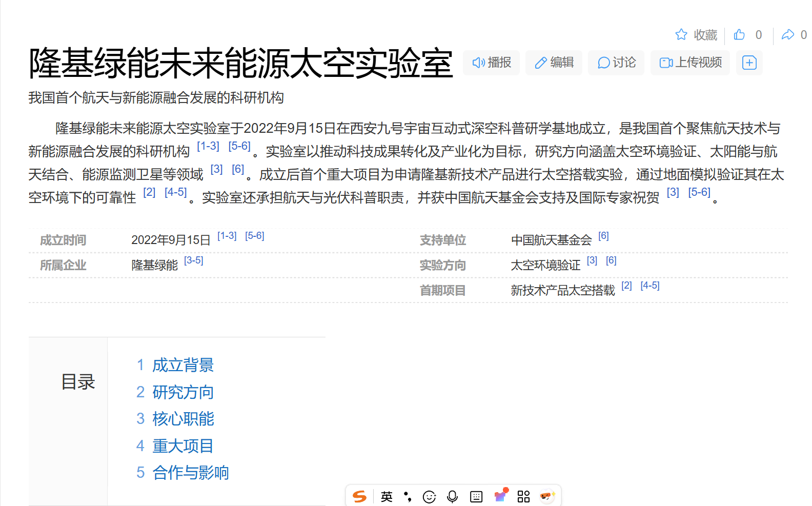Click the like count 0 beside thumbs-up
This screenshot has width=812, height=506.
tap(759, 35)
